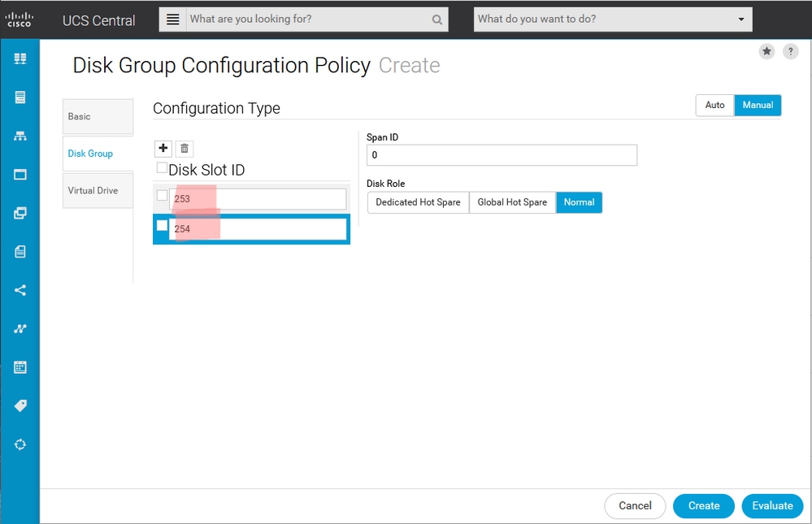Open the Virtual Drive tab
Screen dimensions: 812x524
pyautogui.click(x=98, y=191)
